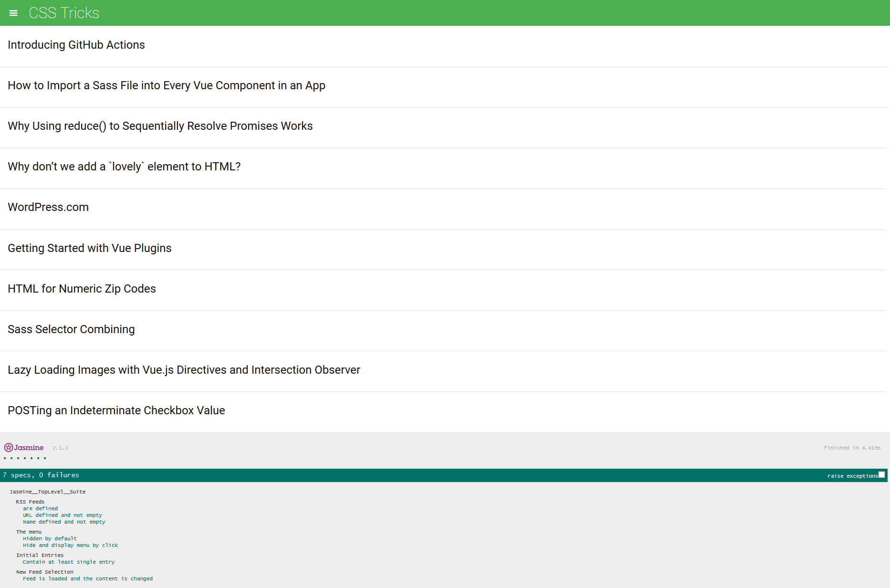The height and width of the screenshot is (588, 890).
Task: Enable the raise exceptions checkbox
Action: [x=881, y=475]
